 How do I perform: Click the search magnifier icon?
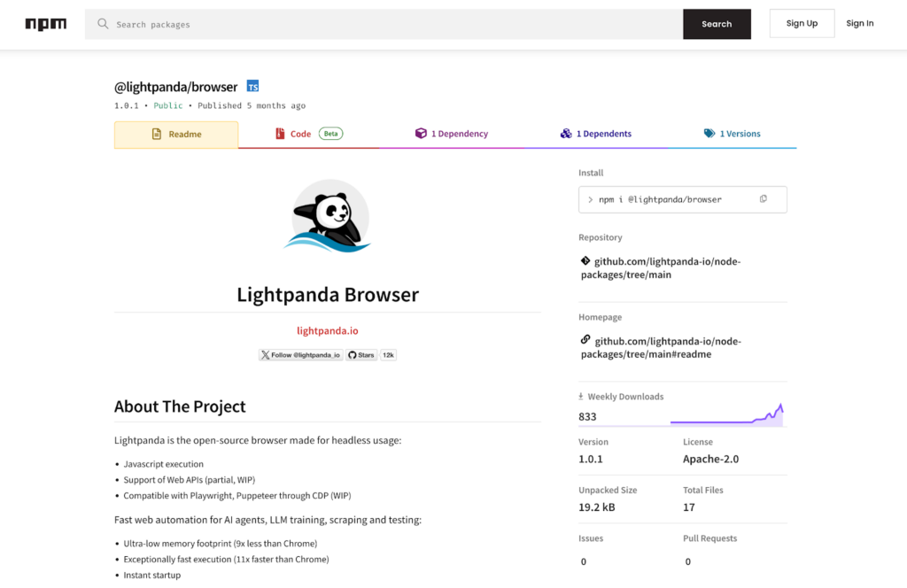(x=104, y=24)
